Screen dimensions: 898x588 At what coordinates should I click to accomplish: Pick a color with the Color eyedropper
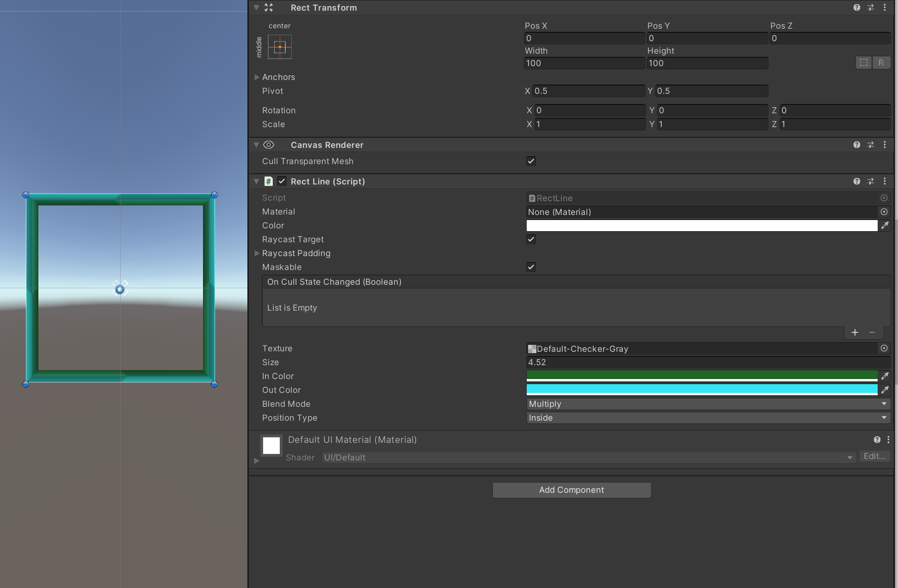pyautogui.click(x=886, y=226)
